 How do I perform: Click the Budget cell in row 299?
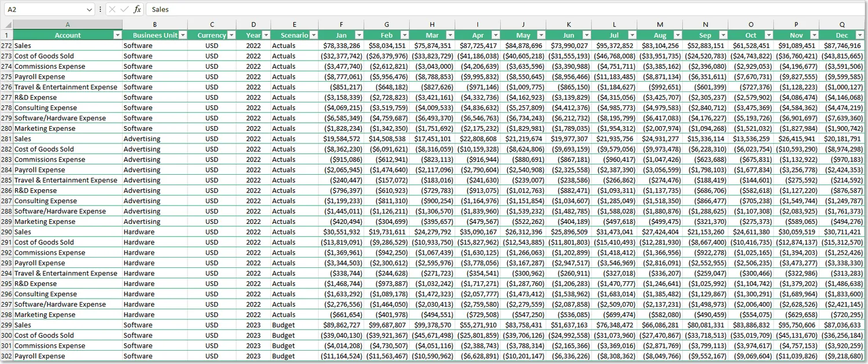[284, 325]
